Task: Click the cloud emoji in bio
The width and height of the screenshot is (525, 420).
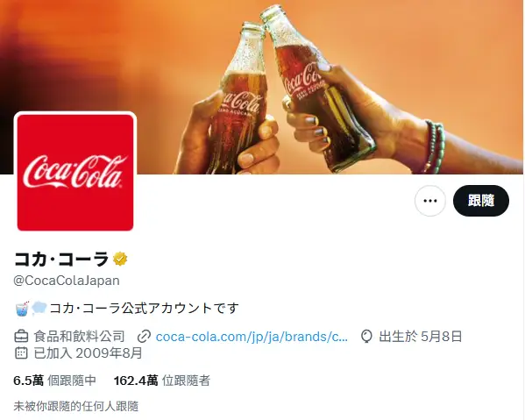Action: (39, 308)
